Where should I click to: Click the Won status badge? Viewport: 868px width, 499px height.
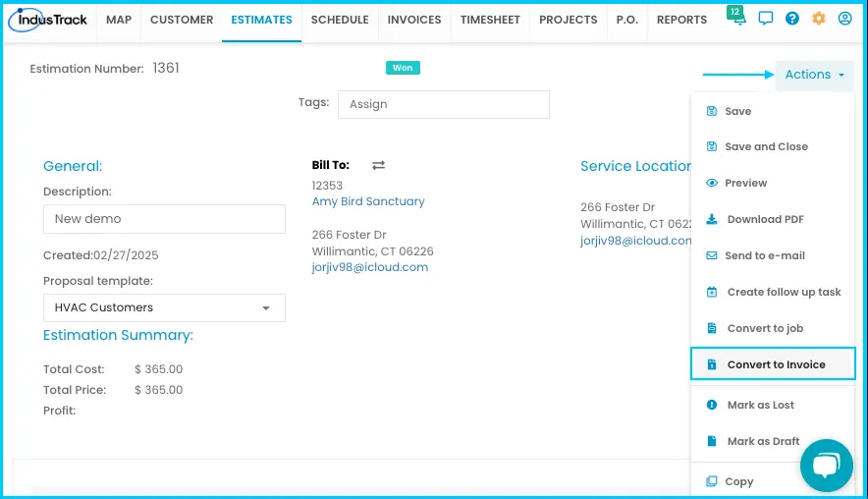403,68
